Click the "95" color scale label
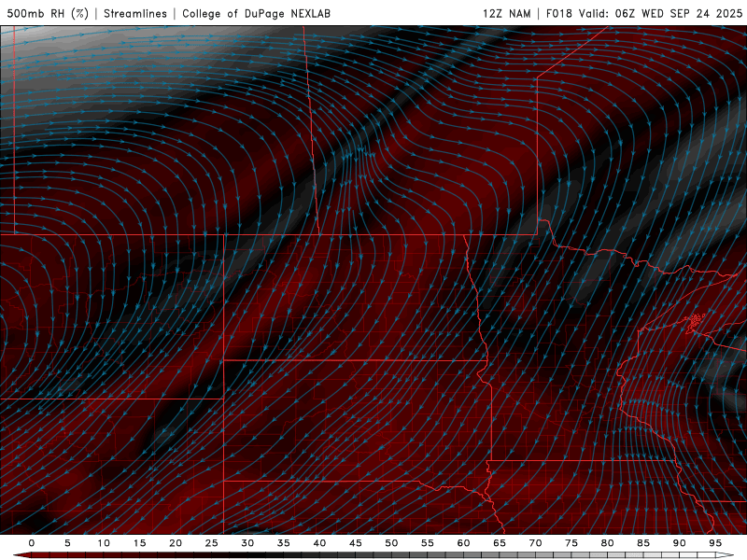This screenshot has width=747, height=560. pos(715,543)
